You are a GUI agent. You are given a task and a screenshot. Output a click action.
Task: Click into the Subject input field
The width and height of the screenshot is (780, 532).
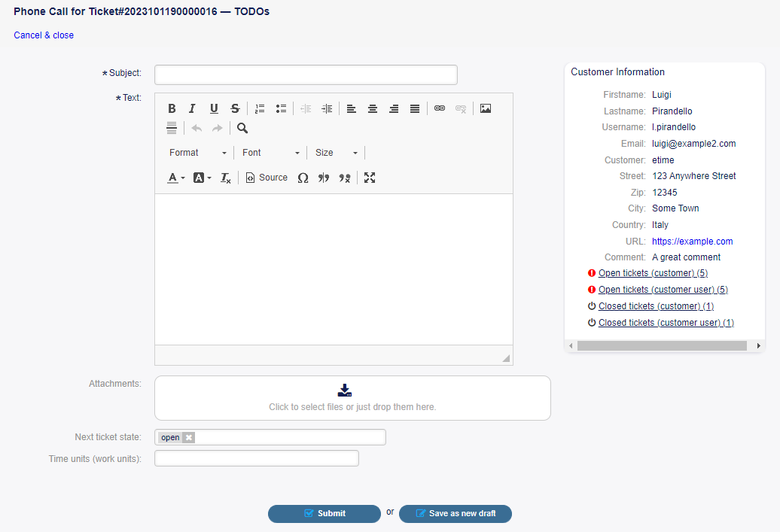pyautogui.click(x=306, y=74)
